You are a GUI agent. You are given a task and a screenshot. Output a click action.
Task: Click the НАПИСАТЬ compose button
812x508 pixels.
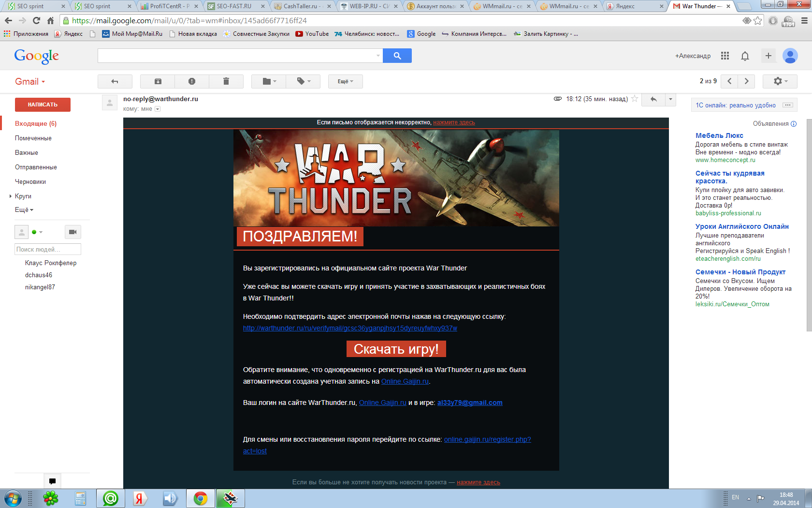[x=43, y=105]
